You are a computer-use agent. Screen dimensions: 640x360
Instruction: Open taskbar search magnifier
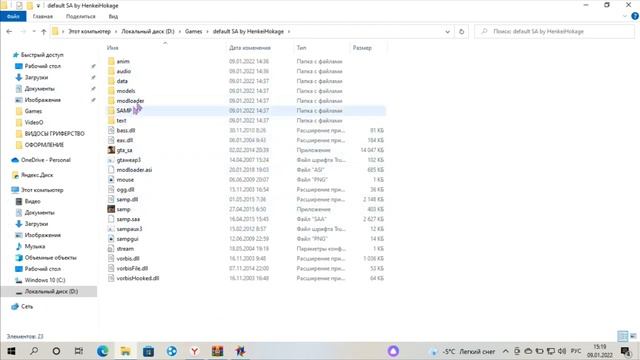point(34,351)
